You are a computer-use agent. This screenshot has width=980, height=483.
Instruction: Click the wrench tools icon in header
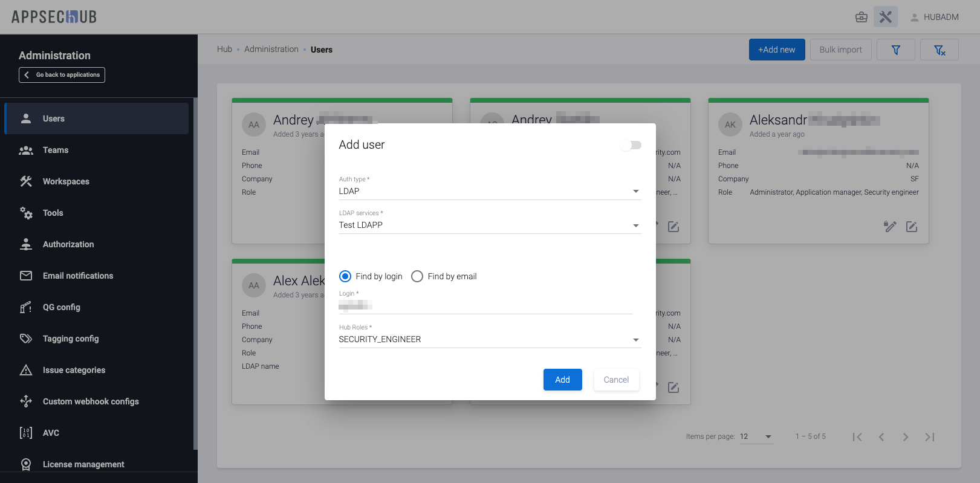885,17
